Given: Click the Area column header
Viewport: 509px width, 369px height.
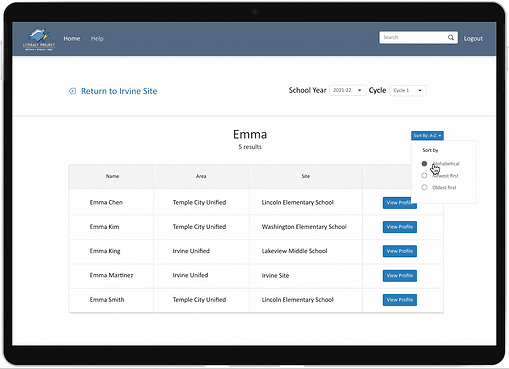Looking at the screenshot, I should 201,176.
